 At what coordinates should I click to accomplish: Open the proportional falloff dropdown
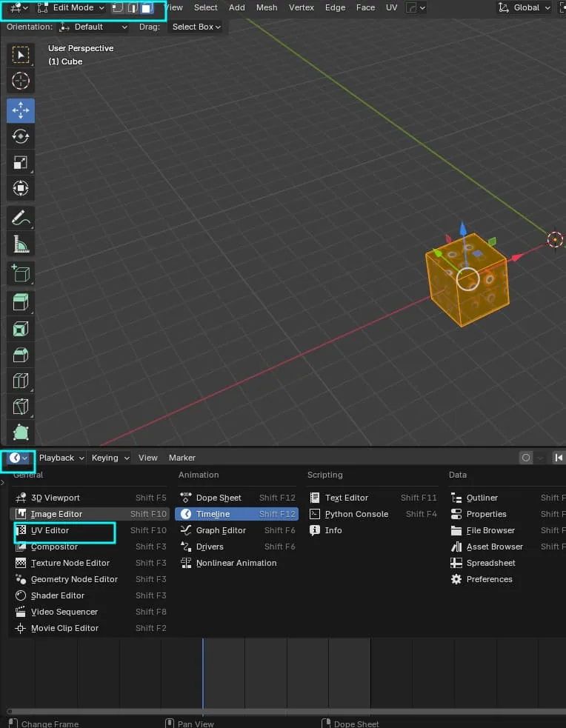(416, 8)
